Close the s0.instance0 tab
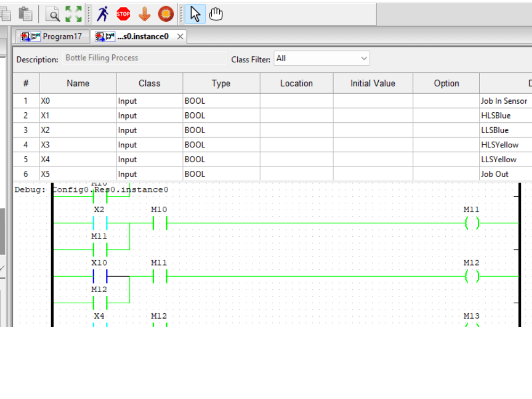Screen dimensions: 532x399 [x=180, y=37]
